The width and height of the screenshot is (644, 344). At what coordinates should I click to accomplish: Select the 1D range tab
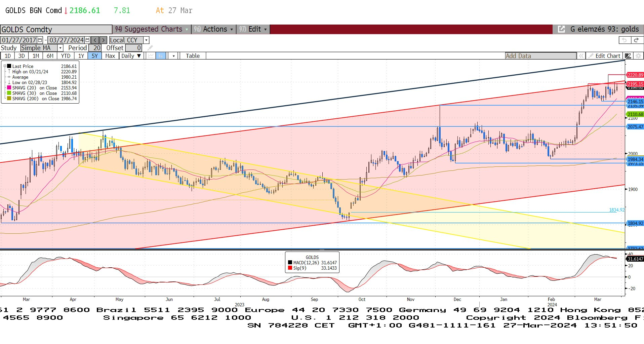coord(8,56)
